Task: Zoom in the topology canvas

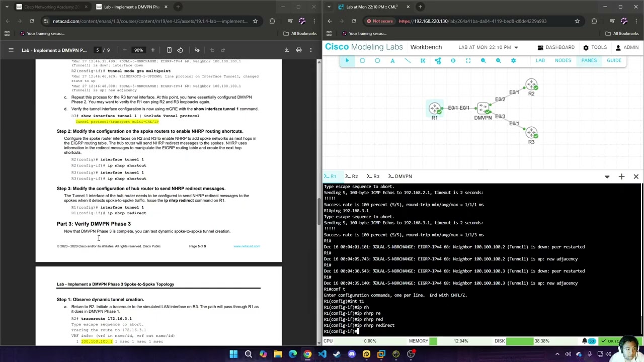Action: (x=498, y=60)
